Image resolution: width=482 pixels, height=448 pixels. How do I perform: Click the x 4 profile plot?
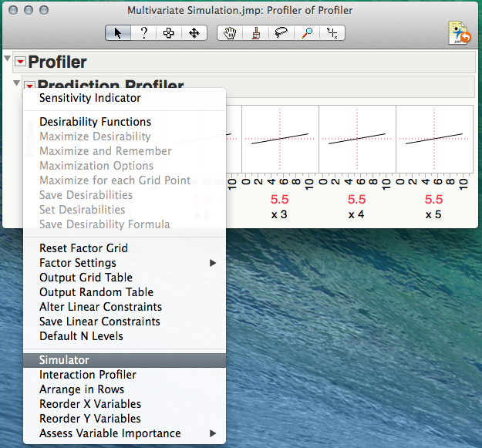pyautogui.click(x=356, y=139)
